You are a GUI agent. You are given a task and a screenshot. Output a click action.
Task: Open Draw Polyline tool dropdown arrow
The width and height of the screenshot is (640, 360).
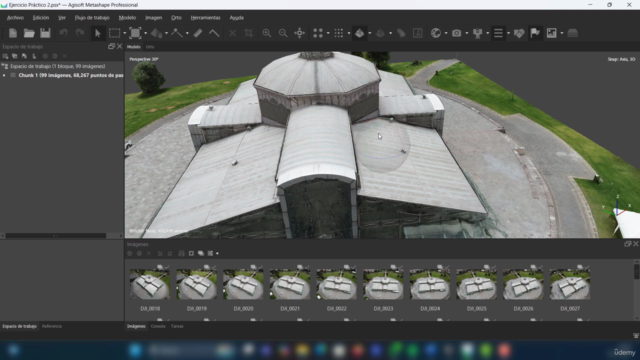pyautogui.click(x=187, y=33)
